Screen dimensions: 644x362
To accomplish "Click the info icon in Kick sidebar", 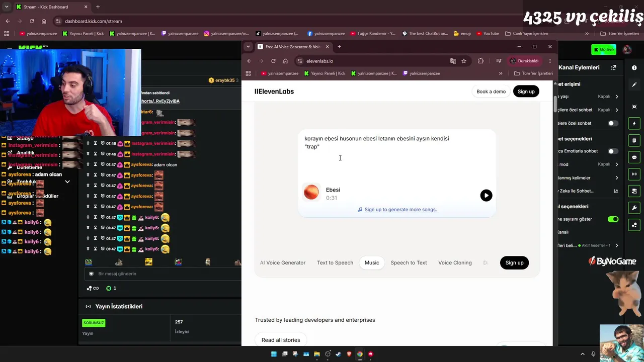I will point(634,68).
